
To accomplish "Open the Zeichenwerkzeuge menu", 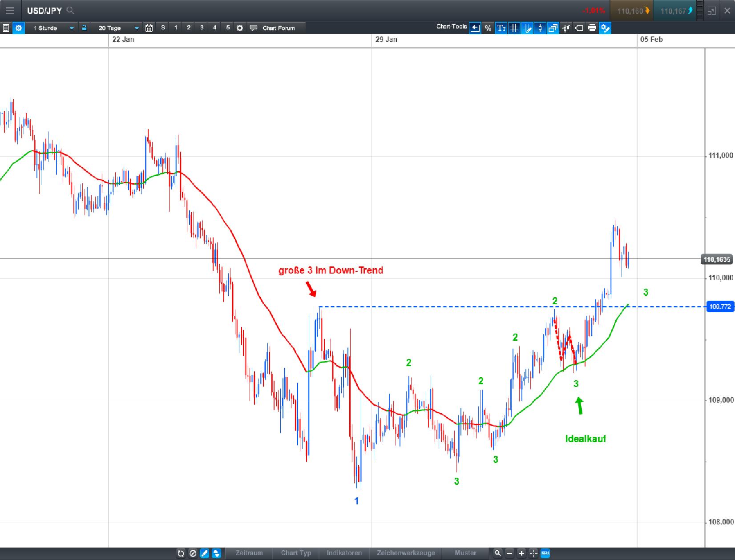I will [406, 553].
